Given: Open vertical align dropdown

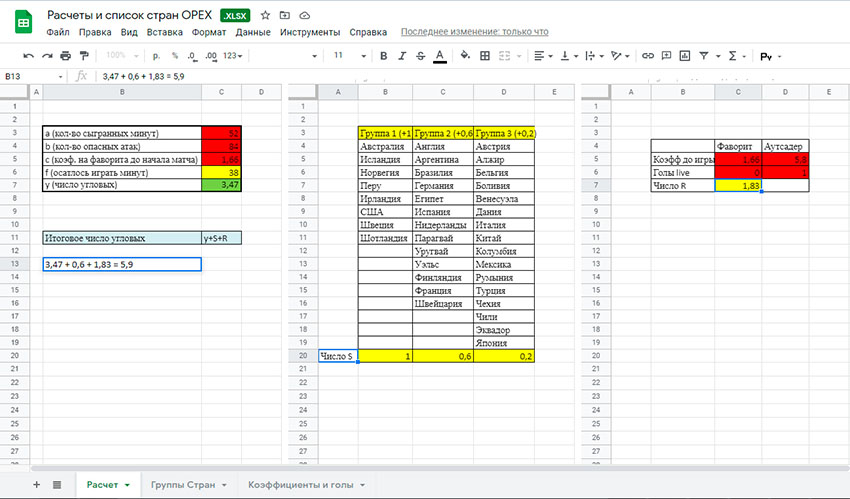Looking at the screenshot, I should [x=569, y=56].
